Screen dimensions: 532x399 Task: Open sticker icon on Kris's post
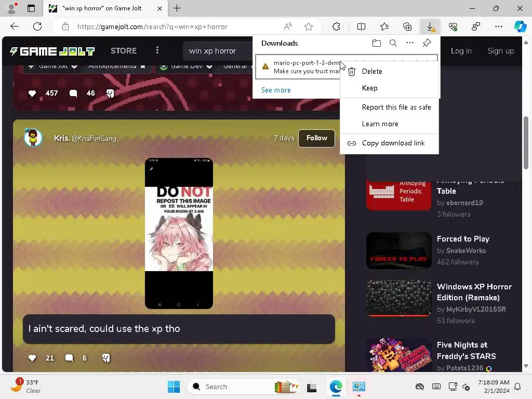coord(106,358)
